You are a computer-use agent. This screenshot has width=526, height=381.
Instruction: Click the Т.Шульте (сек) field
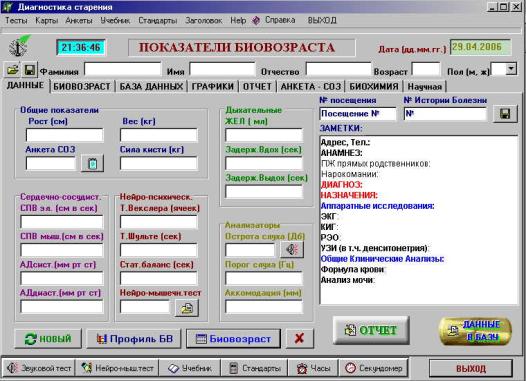point(159,250)
